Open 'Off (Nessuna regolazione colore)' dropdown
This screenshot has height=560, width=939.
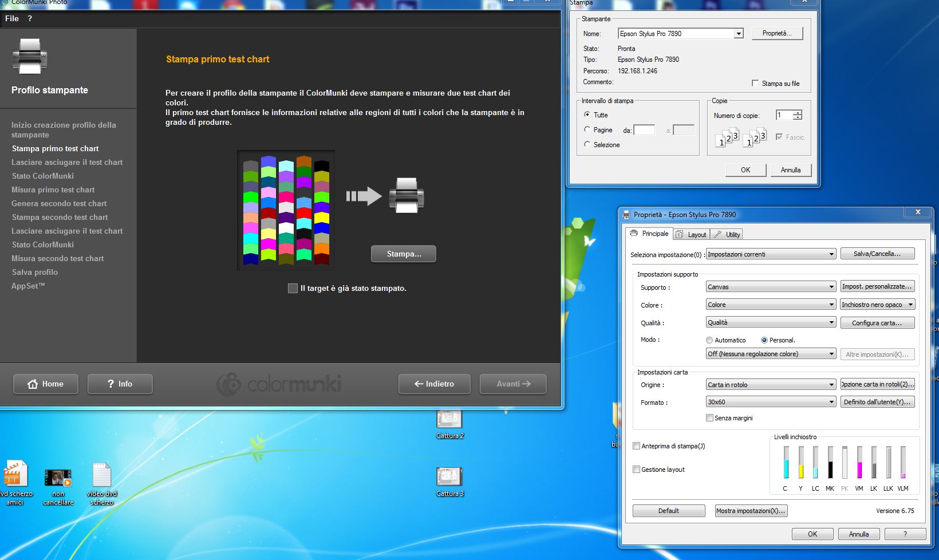771,354
